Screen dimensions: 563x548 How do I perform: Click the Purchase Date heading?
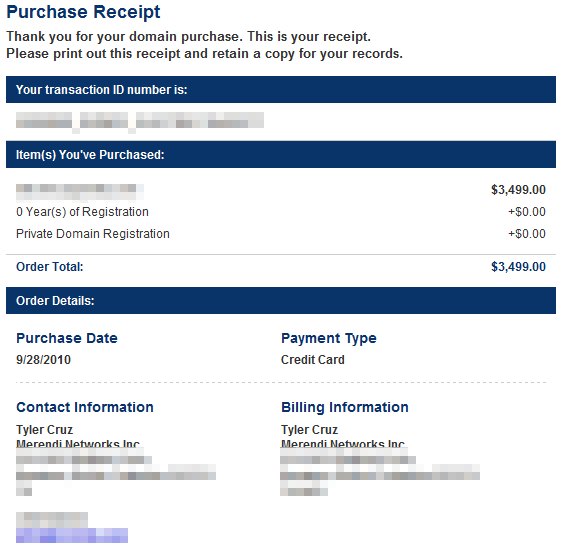point(67,338)
